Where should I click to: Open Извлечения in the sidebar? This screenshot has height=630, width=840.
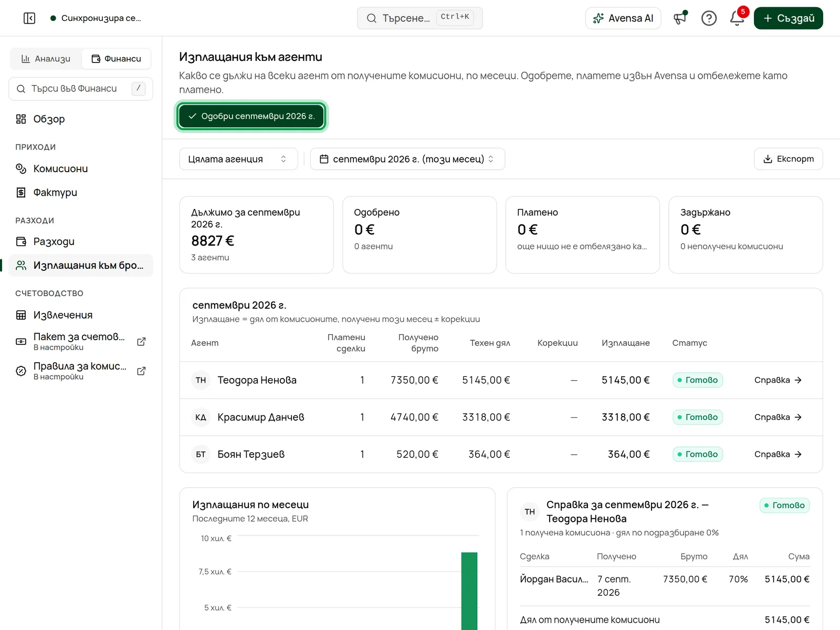(81, 315)
